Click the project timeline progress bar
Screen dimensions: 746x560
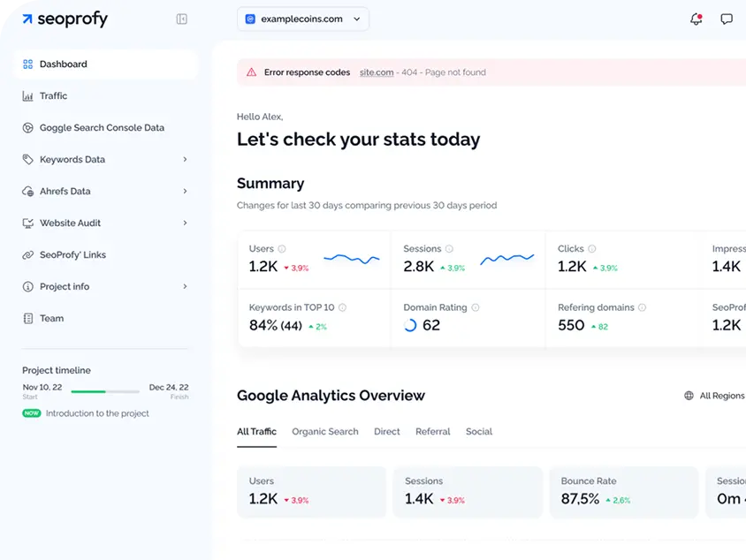click(x=105, y=391)
